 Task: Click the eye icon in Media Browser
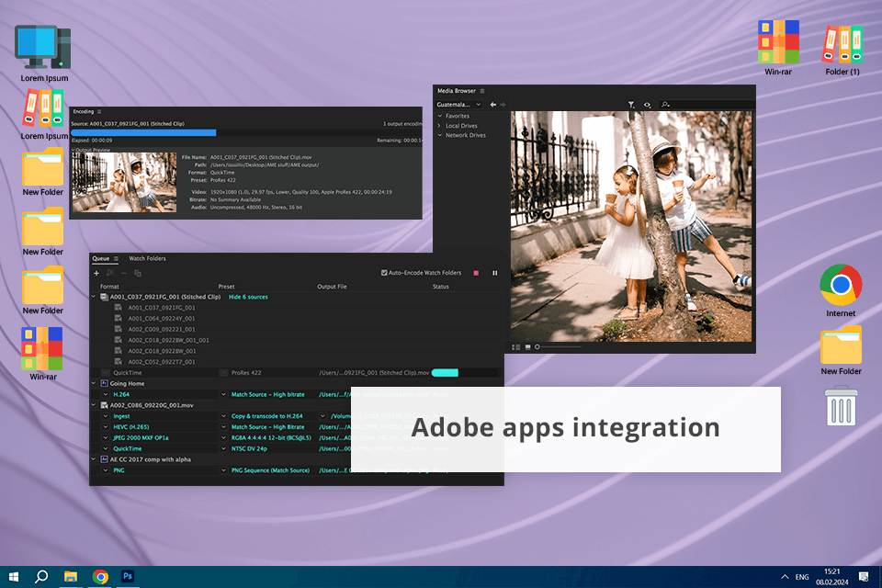click(x=648, y=105)
